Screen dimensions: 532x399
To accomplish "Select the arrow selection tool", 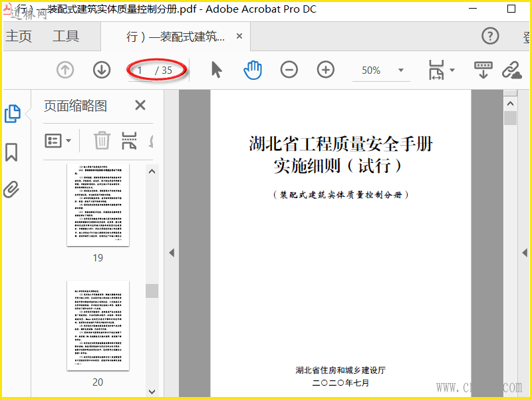I will [x=216, y=70].
